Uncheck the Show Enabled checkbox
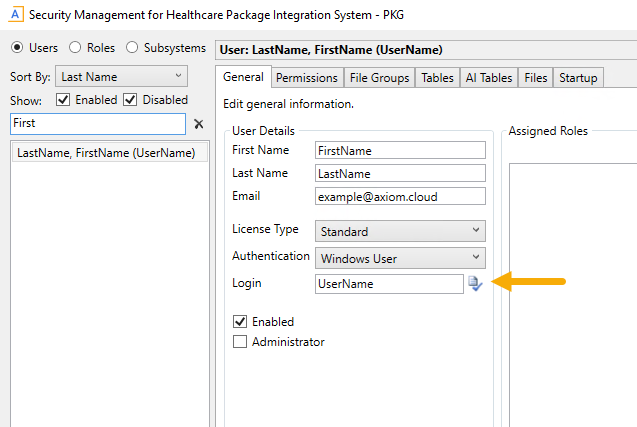637x427 pixels. pos(63,100)
